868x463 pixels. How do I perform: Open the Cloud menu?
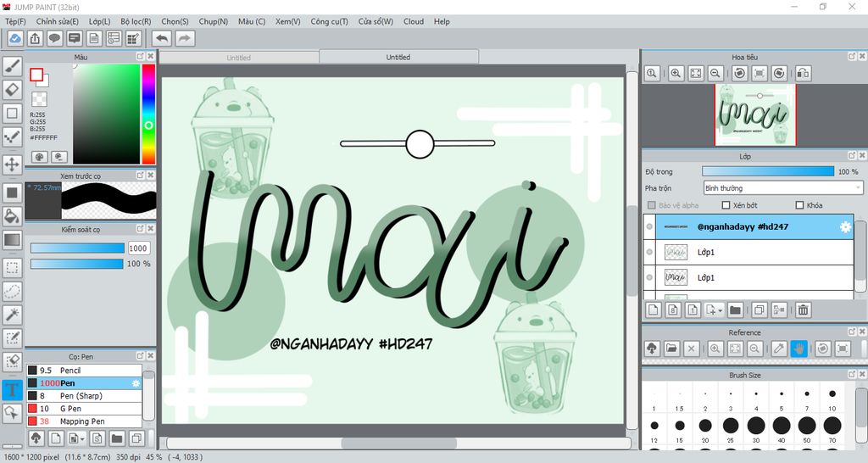point(414,21)
